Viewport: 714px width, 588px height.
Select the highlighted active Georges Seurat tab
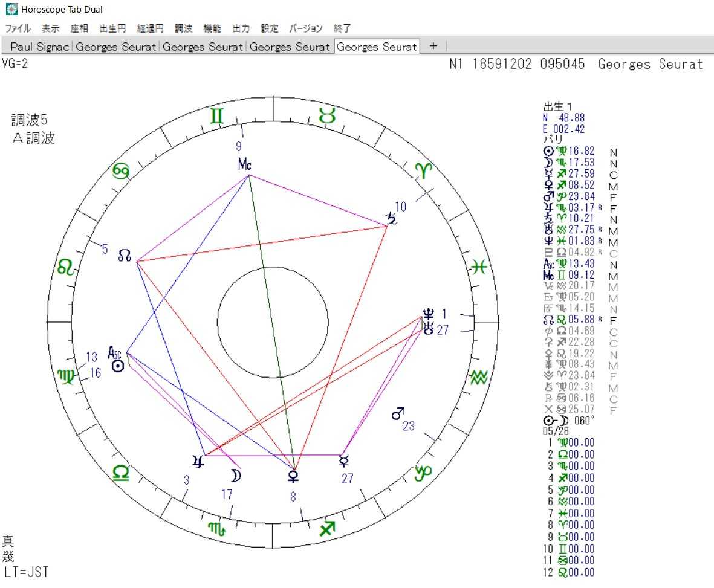point(377,47)
